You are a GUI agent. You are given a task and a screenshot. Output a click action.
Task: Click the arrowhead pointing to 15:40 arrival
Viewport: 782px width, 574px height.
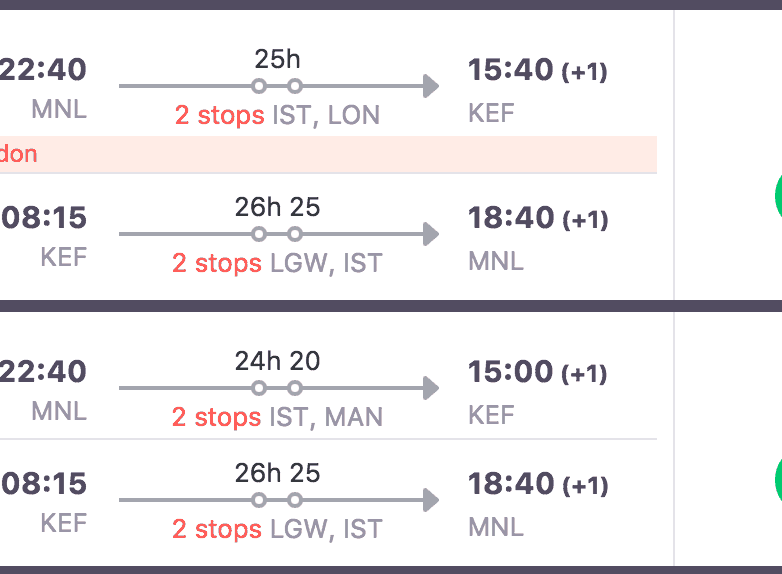(x=431, y=86)
